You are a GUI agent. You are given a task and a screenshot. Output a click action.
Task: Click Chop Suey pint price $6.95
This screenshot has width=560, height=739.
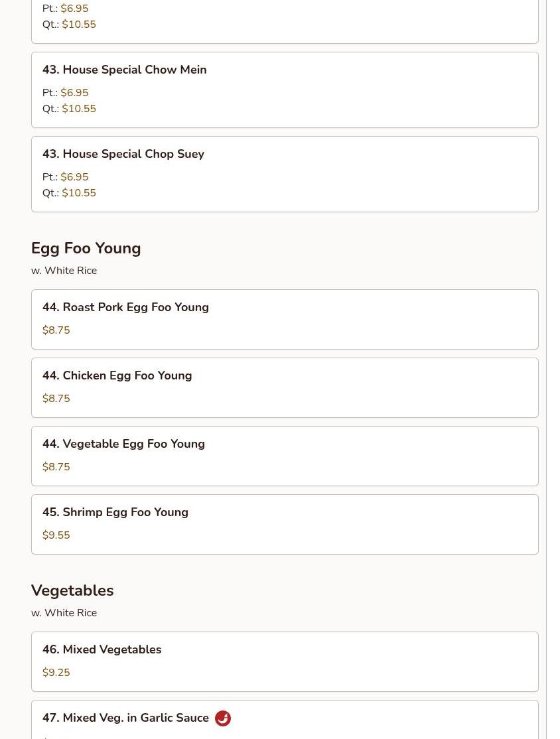click(x=74, y=177)
